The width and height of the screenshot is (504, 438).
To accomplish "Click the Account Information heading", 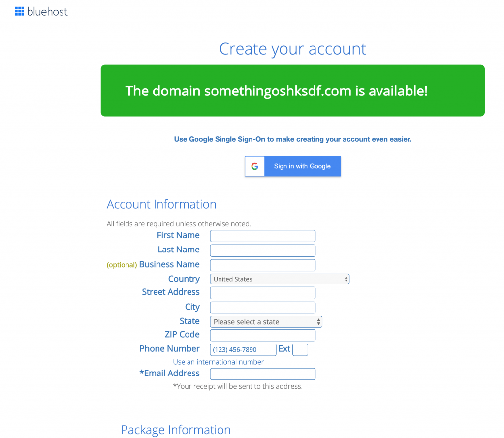I will click(161, 204).
